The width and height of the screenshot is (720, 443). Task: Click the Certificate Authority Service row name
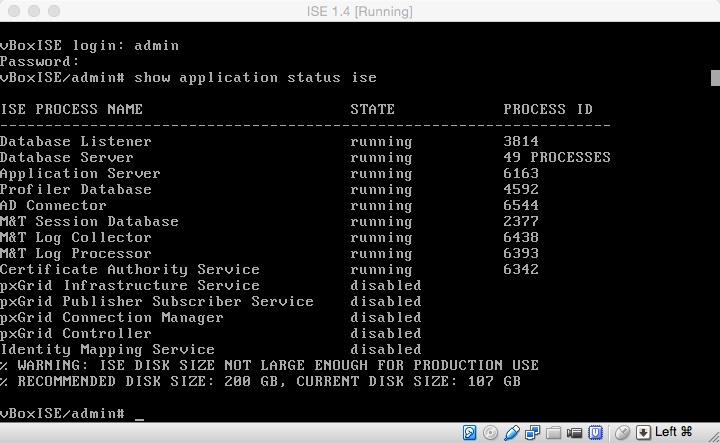point(130,269)
